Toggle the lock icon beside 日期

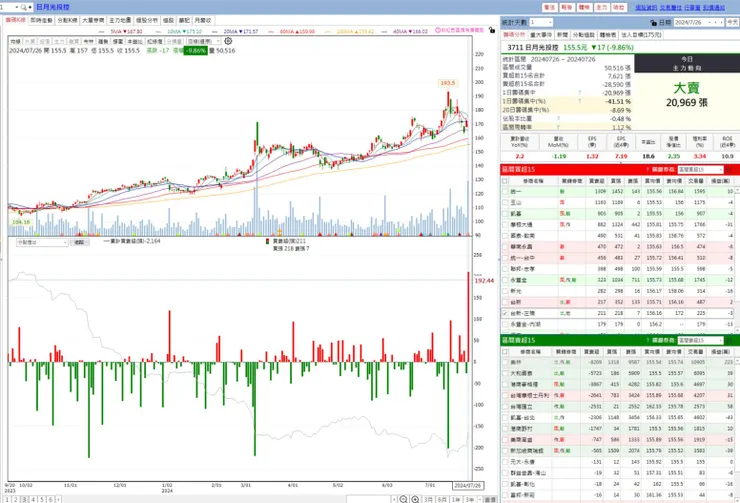click(654, 23)
